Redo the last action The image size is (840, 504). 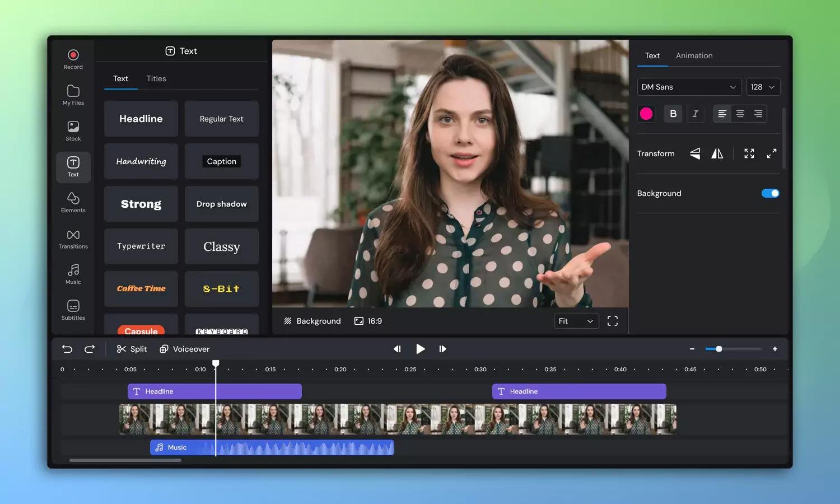pos(90,349)
